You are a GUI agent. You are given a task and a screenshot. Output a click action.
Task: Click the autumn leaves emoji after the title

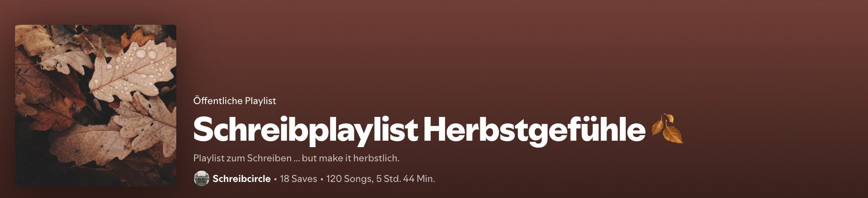pos(667,129)
